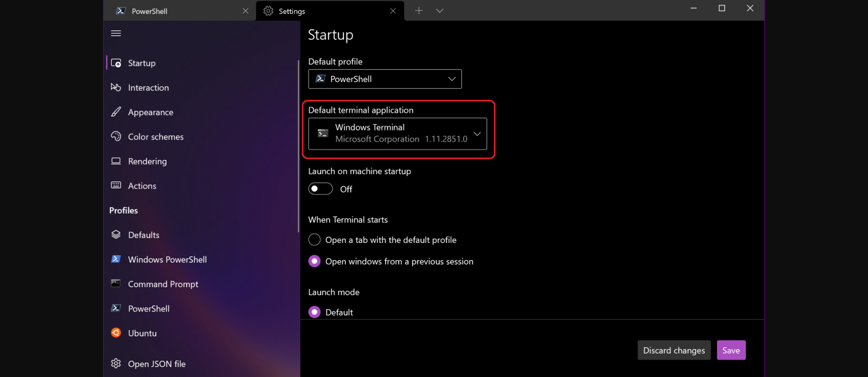Screen dimensions: 868x377
Task: Click the Interaction cursor icon
Action: (x=116, y=87)
